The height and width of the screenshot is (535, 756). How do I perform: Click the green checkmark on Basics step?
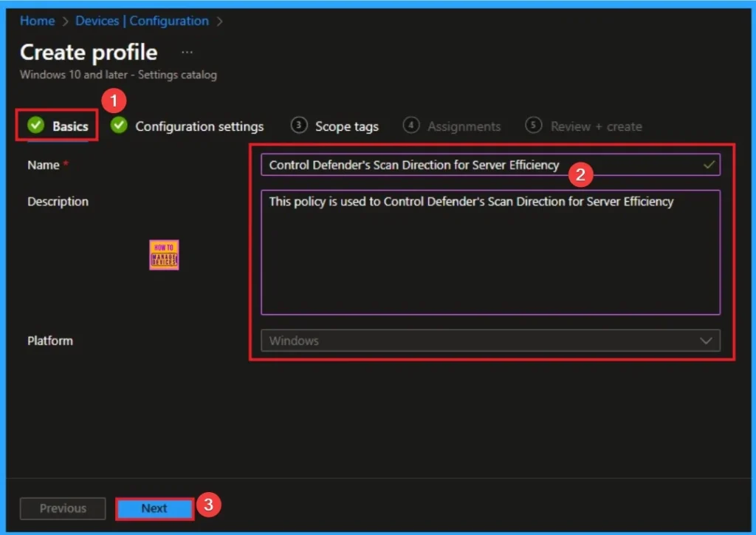(x=35, y=126)
